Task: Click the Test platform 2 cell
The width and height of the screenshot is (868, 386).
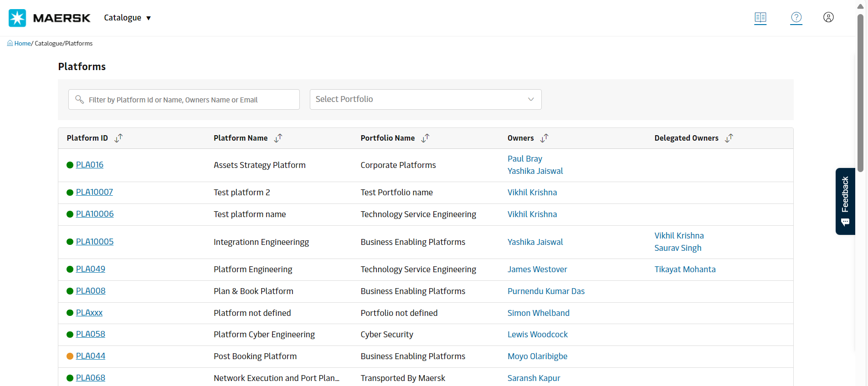Action: 241,193
